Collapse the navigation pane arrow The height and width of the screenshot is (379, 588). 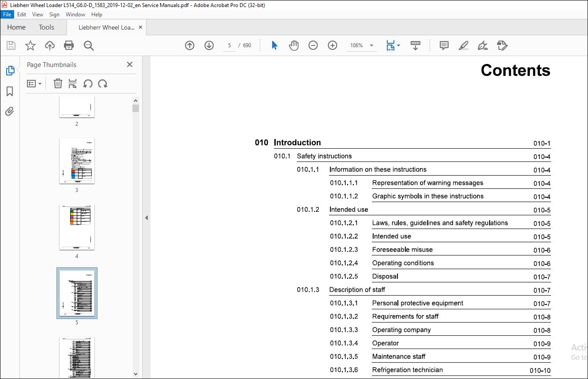tap(146, 218)
